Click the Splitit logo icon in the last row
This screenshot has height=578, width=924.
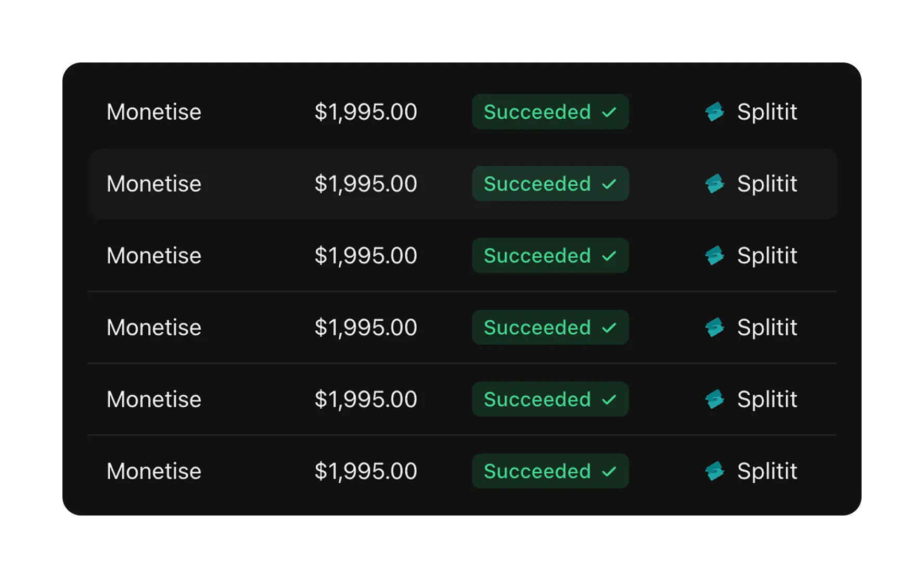(x=715, y=471)
